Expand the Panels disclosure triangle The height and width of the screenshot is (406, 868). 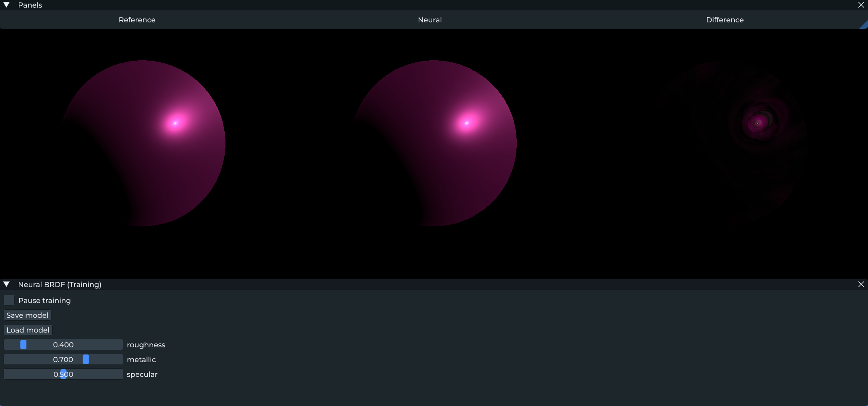pos(6,5)
